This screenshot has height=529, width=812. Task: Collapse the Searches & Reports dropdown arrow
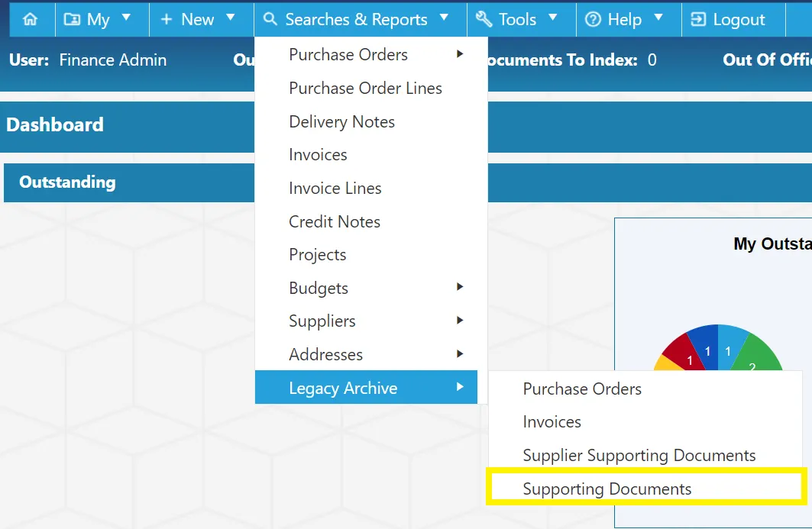pos(444,18)
